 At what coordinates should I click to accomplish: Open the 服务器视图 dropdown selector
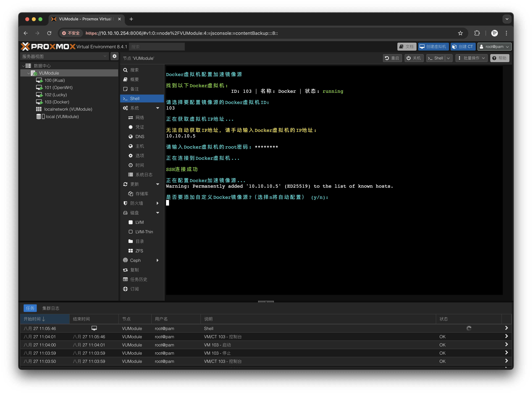(64, 56)
